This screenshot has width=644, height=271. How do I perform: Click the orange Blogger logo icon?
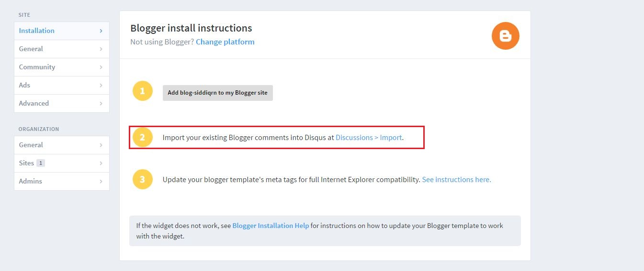(506, 36)
